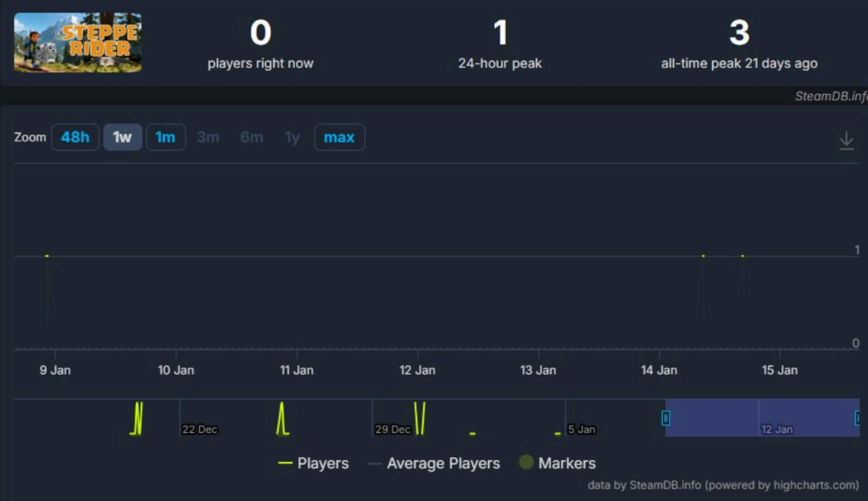Viewport: 868px width, 501px height.
Task: Select the 1w zoom range
Action: 122,137
